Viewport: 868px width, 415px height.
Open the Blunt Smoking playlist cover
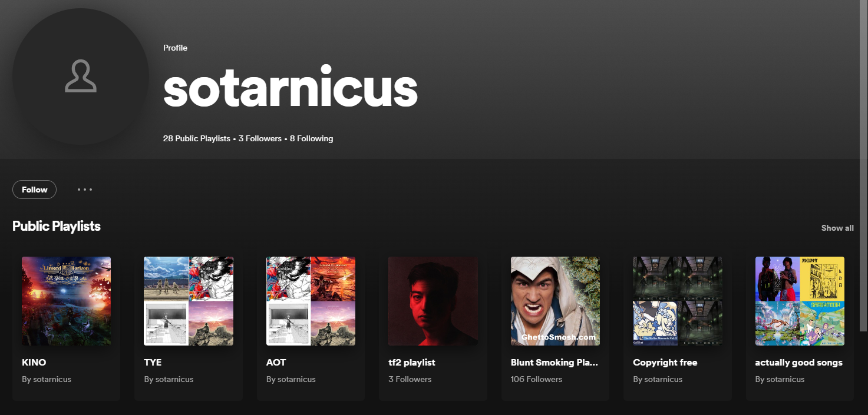tap(555, 301)
